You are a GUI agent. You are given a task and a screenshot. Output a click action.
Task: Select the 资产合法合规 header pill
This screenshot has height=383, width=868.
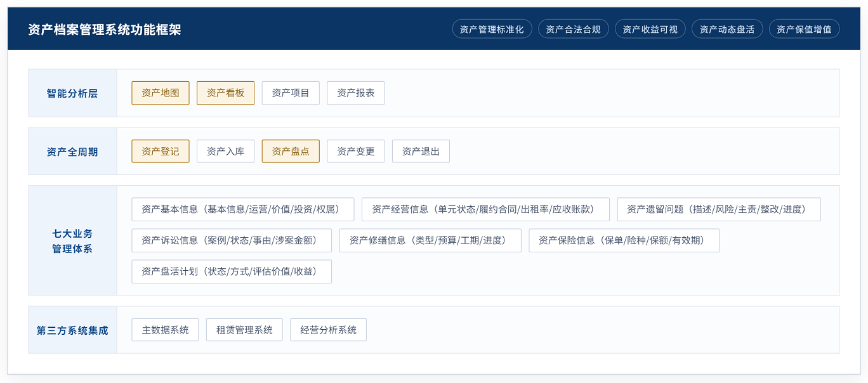573,29
